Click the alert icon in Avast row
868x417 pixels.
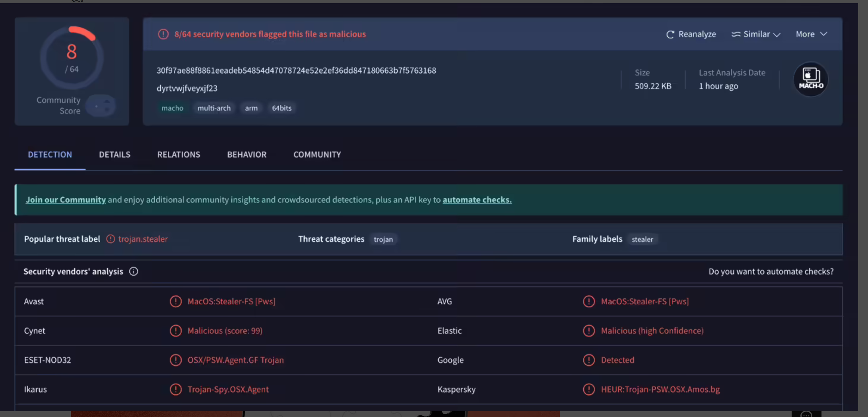(x=175, y=301)
